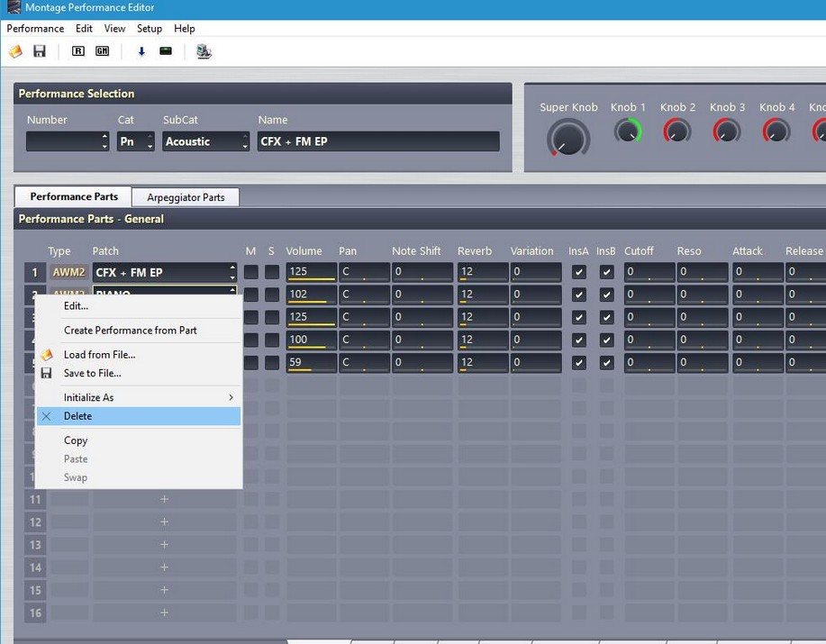The height and width of the screenshot is (644, 826).
Task: Click the Knob 2 dial
Action: pos(676,131)
